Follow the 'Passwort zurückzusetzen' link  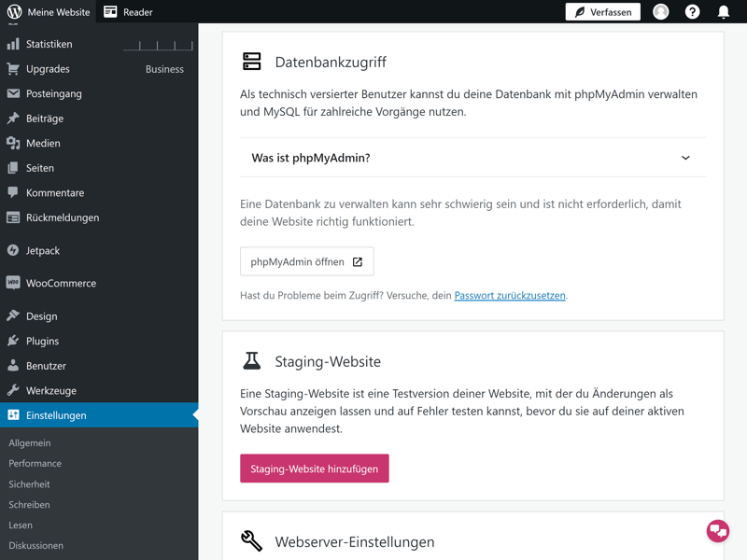pos(510,295)
